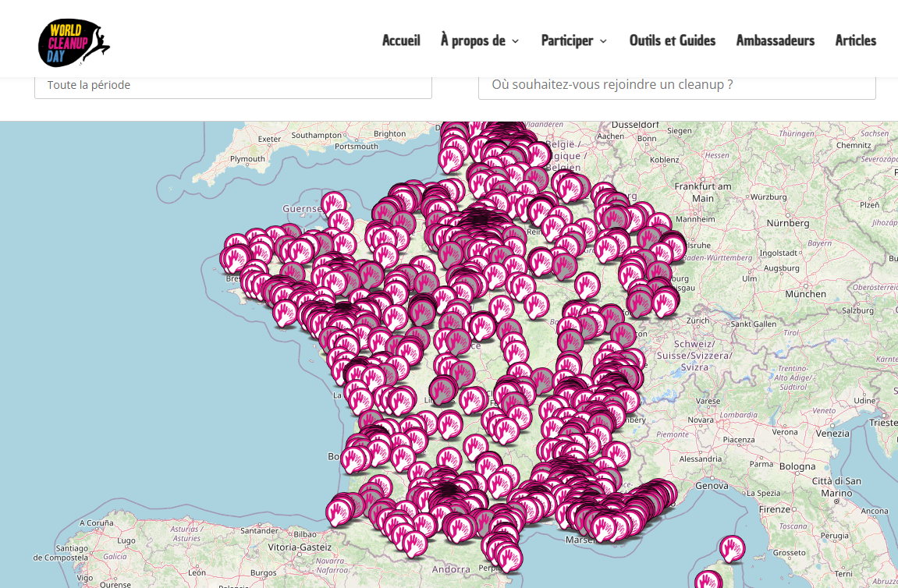Image resolution: width=898 pixels, height=588 pixels.
Task: Click the Andorra map label
Action: [451, 569]
